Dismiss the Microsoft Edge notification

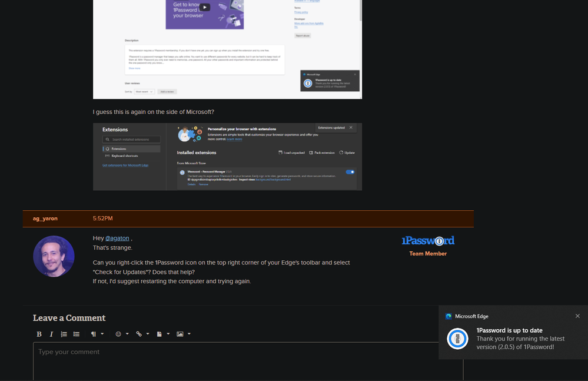pyautogui.click(x=577, y=316)
